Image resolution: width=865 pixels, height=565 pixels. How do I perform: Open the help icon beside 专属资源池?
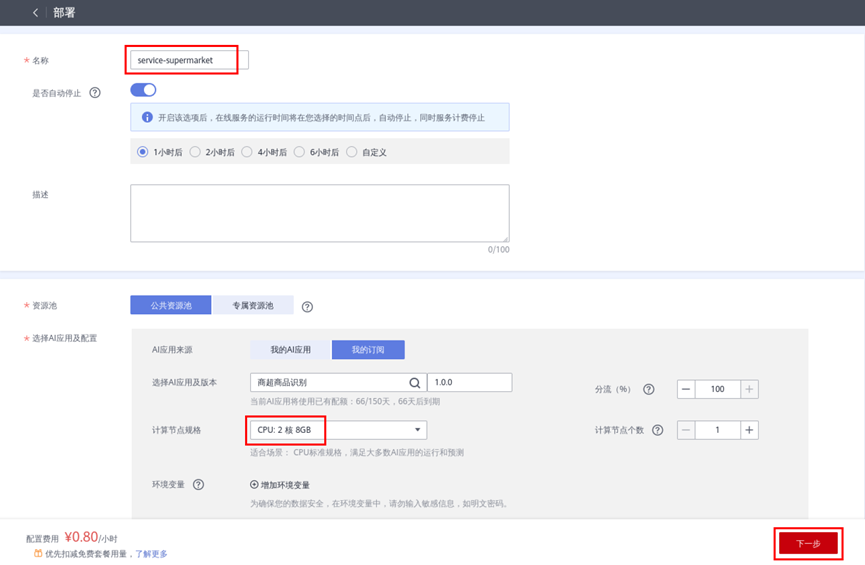[x=307, y=307]
